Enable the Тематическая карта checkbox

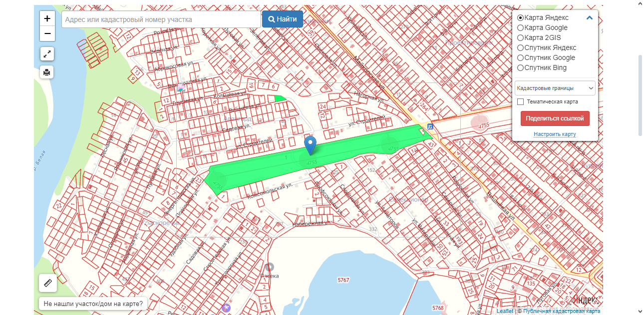tap(521, 101)
